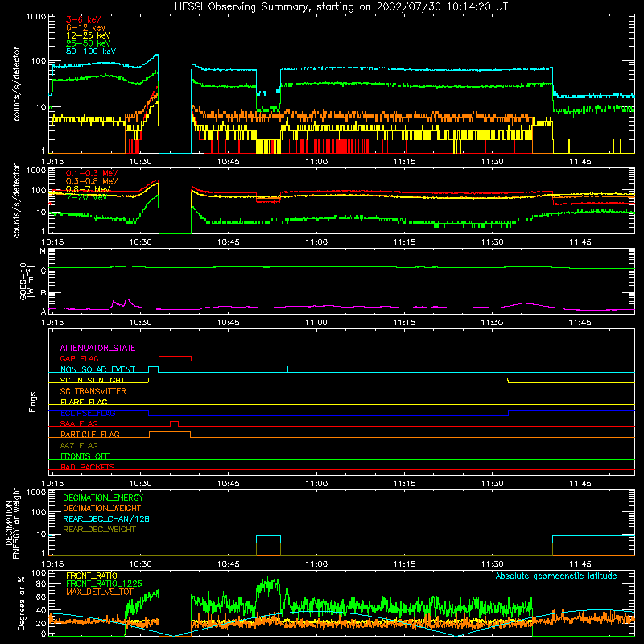Click the 11:15 time label below the MeV panel
Viewport: 644px width, 644px height.
coord(404,242)
